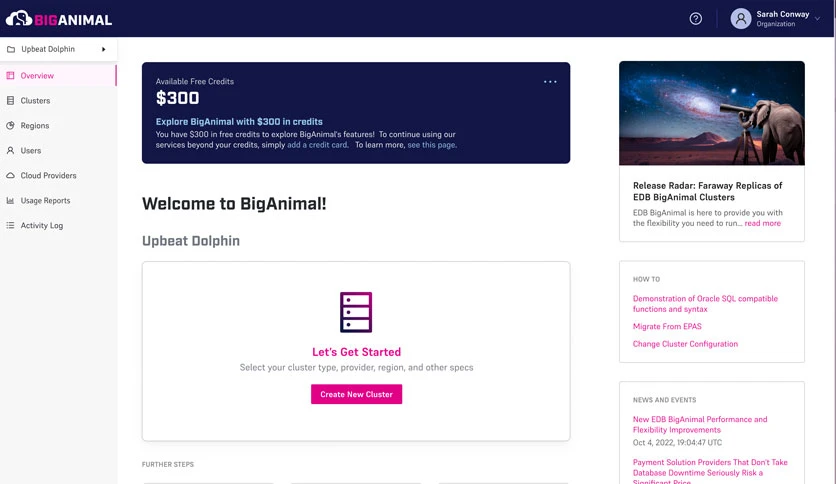Screen dimensions: 836x484
Task: Open Oracle SQL compatible functions how-to
Action: click(705, 304)
